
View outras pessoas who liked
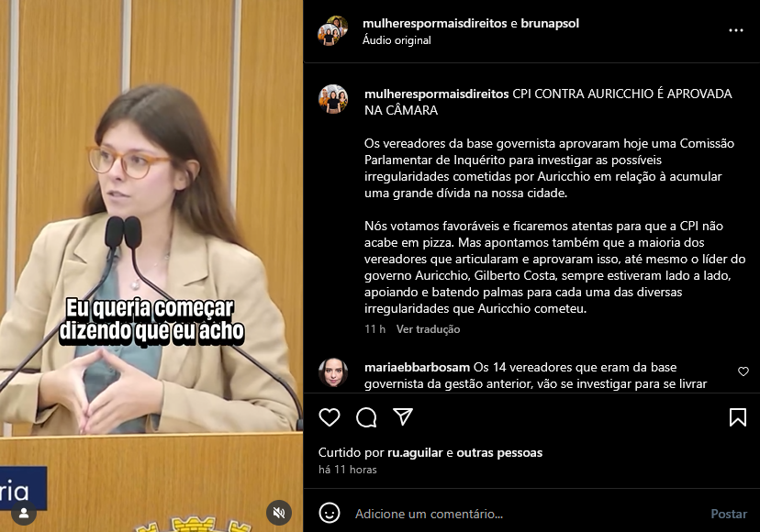point(499,452)
